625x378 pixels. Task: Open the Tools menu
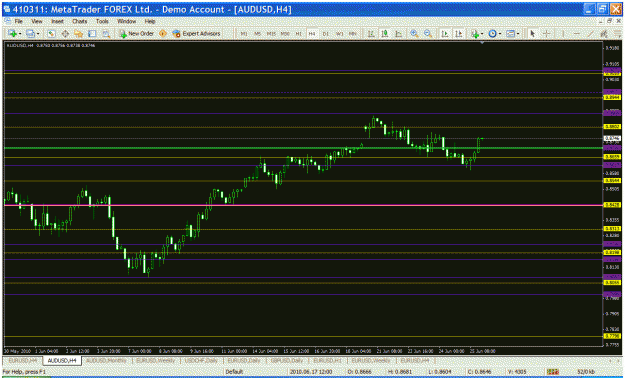[x=102, y=21]
